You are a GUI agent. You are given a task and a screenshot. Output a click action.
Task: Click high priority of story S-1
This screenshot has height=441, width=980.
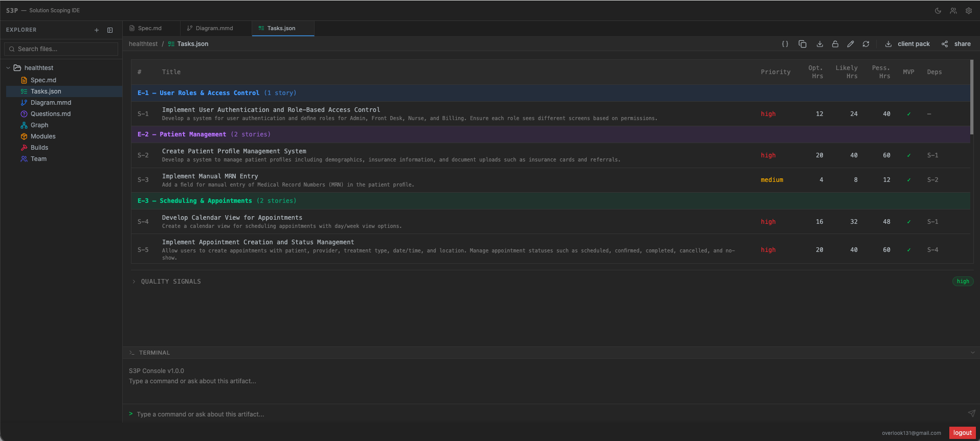click(x=768, y=114)
